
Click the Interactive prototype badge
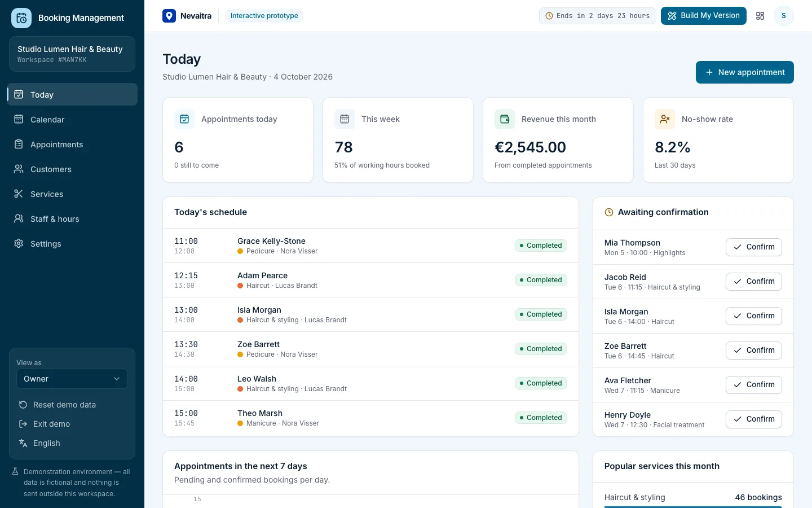click(x=264, y=16)
